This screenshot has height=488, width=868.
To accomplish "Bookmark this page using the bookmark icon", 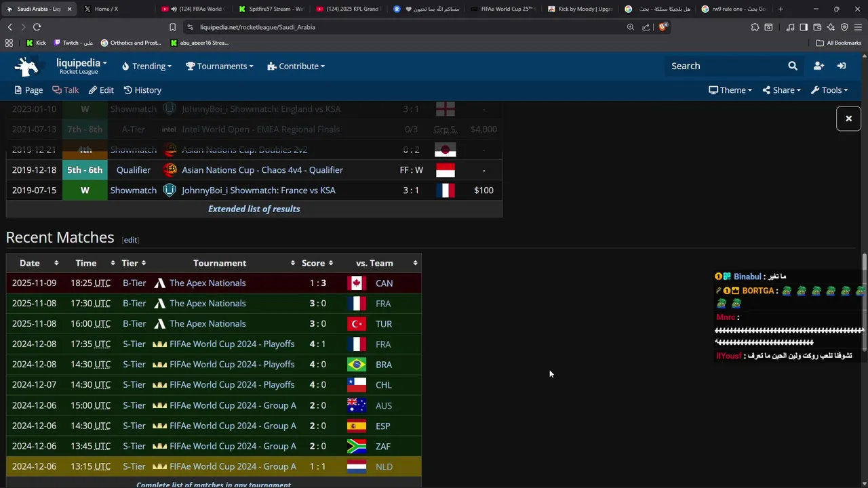I will click(172, 27).
